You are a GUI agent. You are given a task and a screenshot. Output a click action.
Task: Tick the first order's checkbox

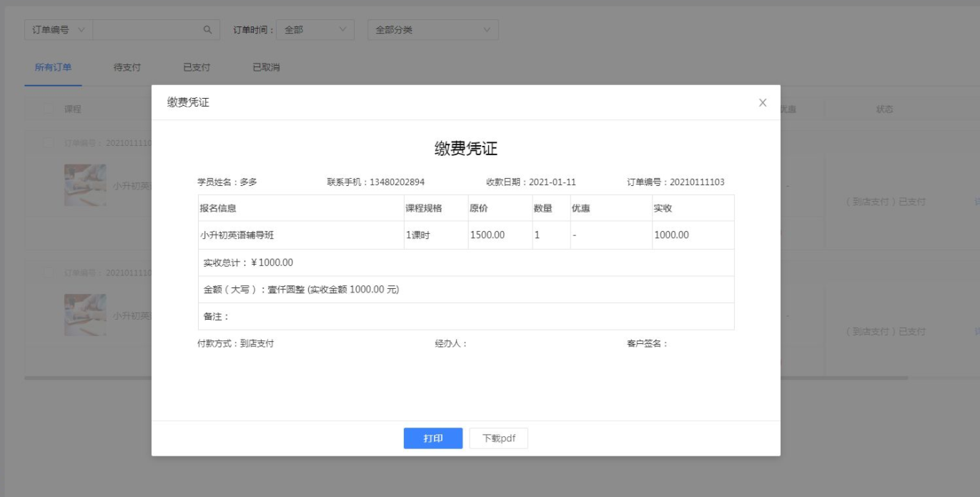pyautogui.click(x=48, y=143)
